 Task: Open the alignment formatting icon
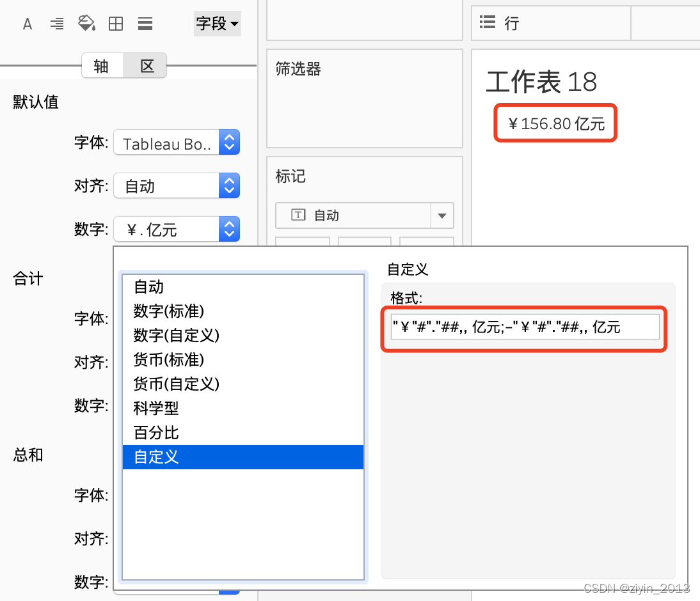[x=57, y=24]
